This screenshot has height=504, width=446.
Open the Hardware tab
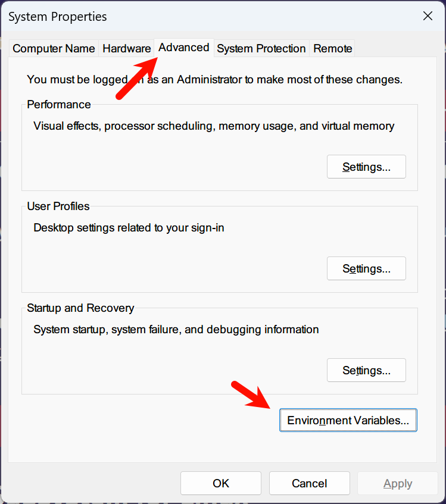pos(127,49)
